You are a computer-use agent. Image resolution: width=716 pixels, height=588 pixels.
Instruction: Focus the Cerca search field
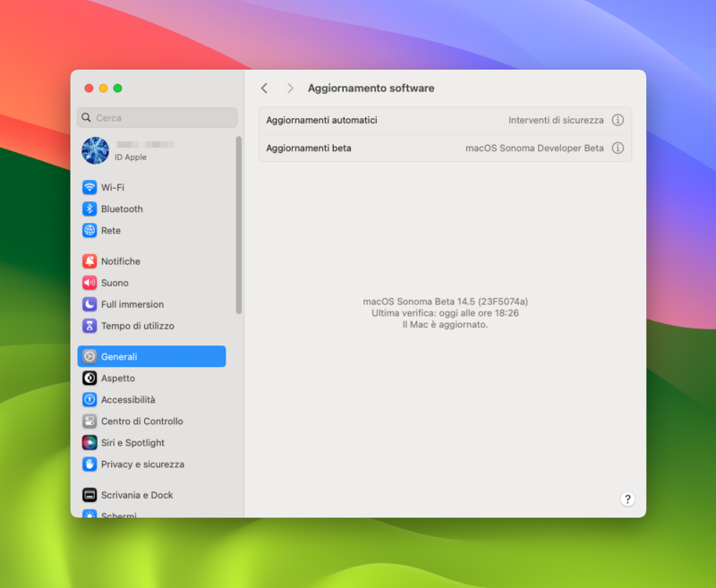[x=158, y=117]
